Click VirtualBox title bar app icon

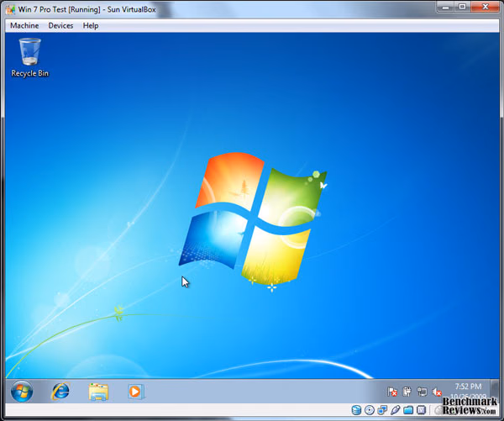pyautogui.click(x=11, y=9)
